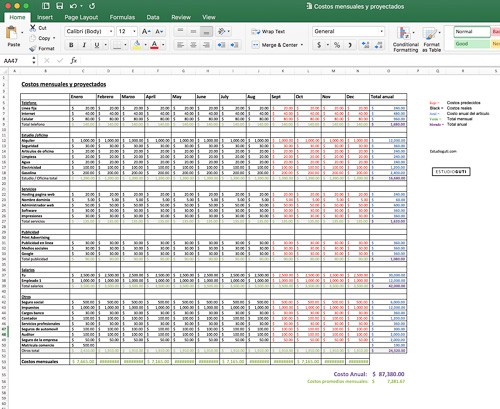Toggle Wrap Text on
The image size is (500, 409).
(x=269, y=32)
